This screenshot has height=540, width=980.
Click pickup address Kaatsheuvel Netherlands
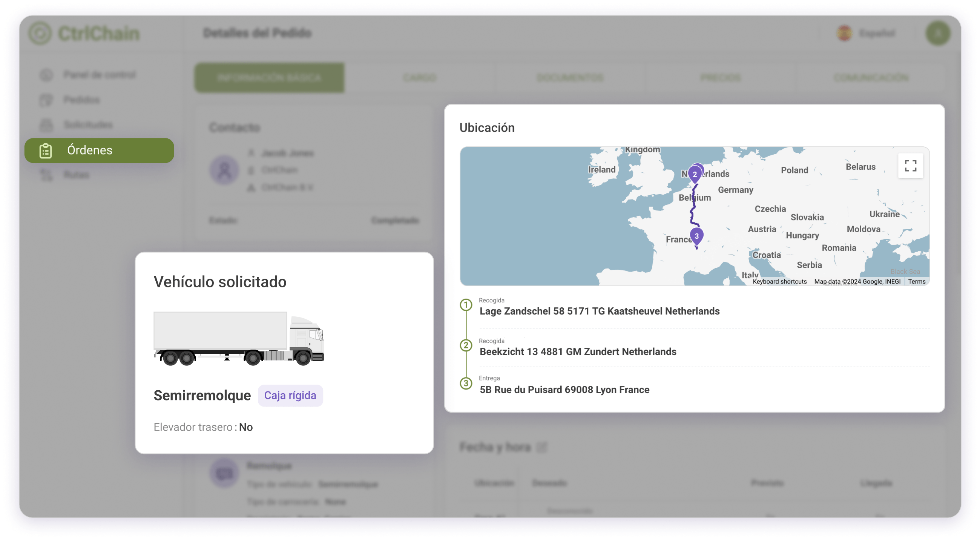pyautogui.click(x=598, y=311)
